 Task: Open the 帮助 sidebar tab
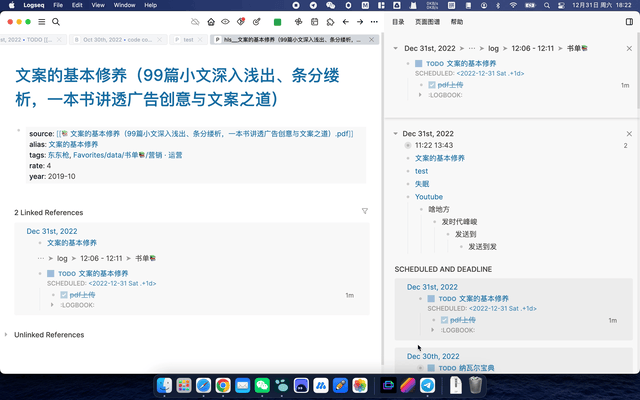point(457,22)
